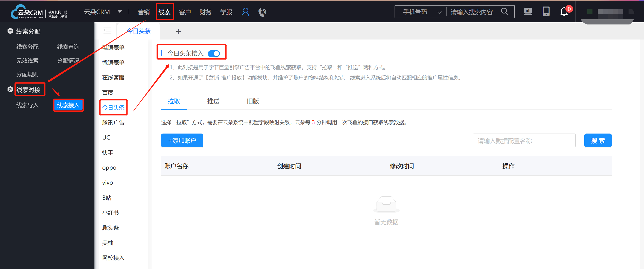Click the add user icon in top bar
Screen dimensions: 644x269
click(x=246, y=12)
